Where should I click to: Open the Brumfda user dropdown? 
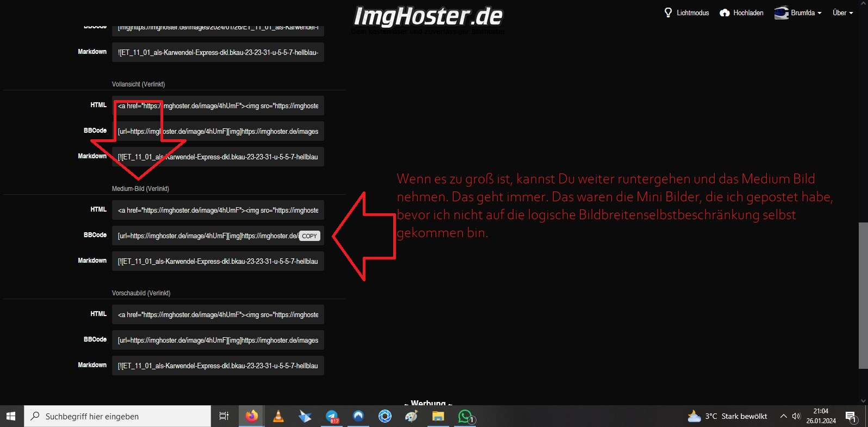click(x=798, y=13)
